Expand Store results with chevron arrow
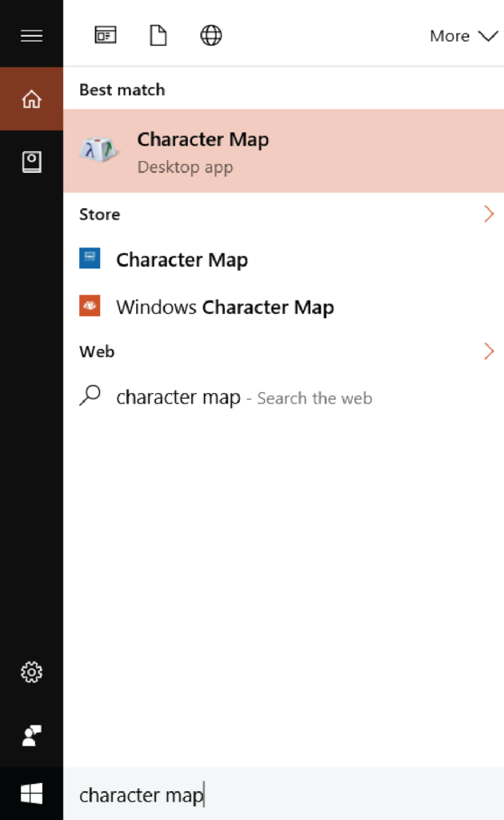Screen dimensions: 504x820 coord(489,214)
